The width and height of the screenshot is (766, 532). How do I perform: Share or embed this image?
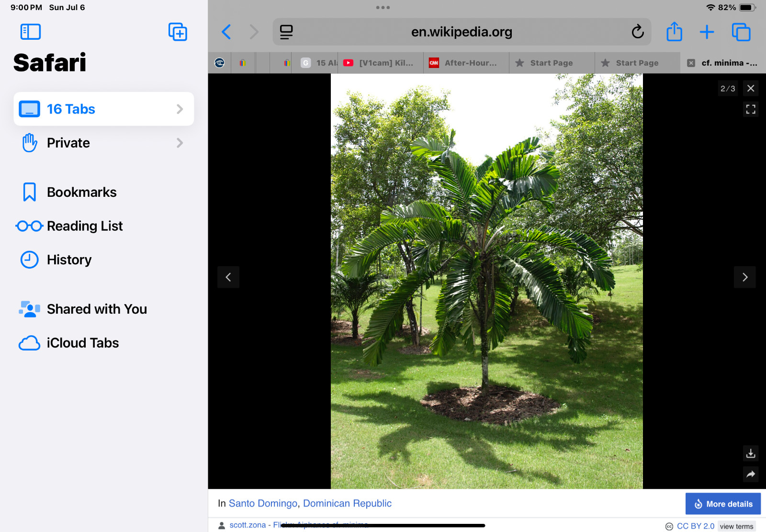point(751,474)
